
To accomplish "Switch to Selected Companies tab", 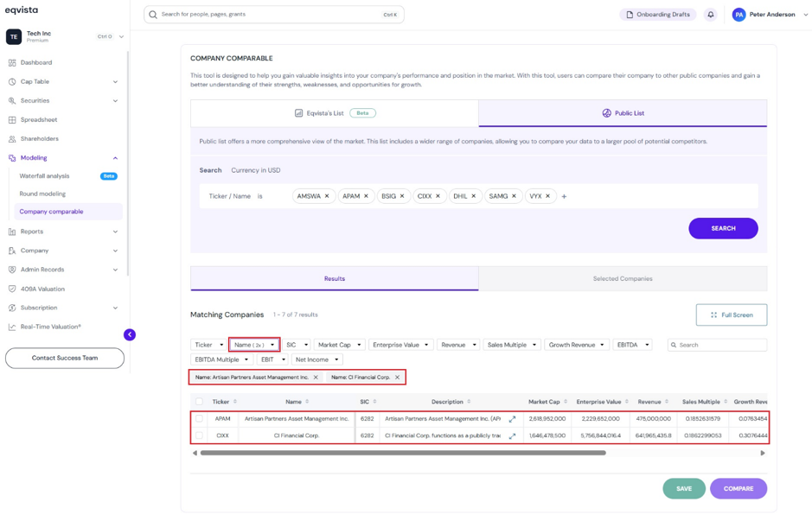I will 623,278.
